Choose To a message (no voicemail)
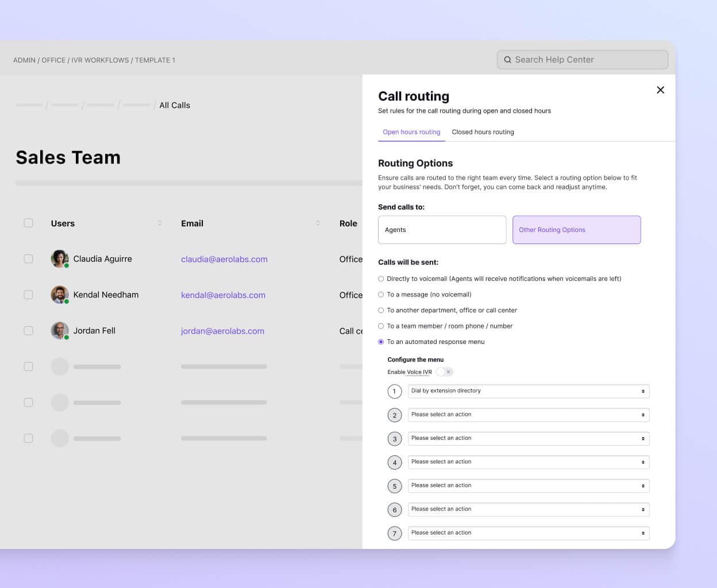717x588 pixels. 381,295
